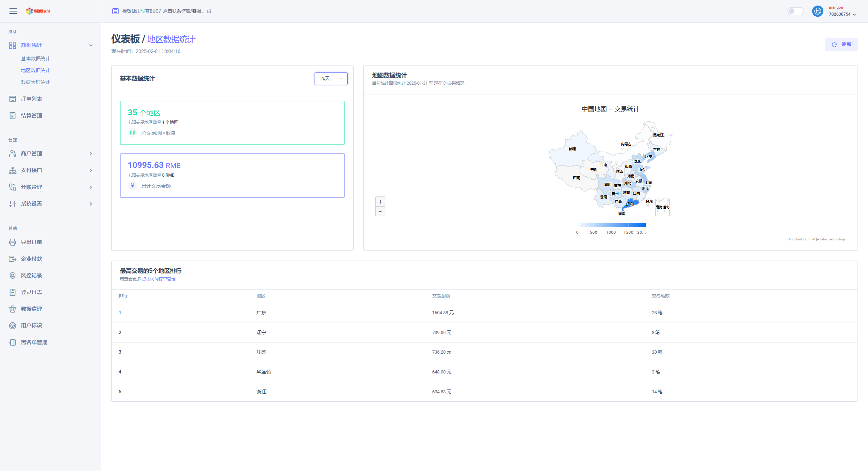Click the export orders printer icon
This screenshot has width=868, height=471.
[x=13, y=242]
